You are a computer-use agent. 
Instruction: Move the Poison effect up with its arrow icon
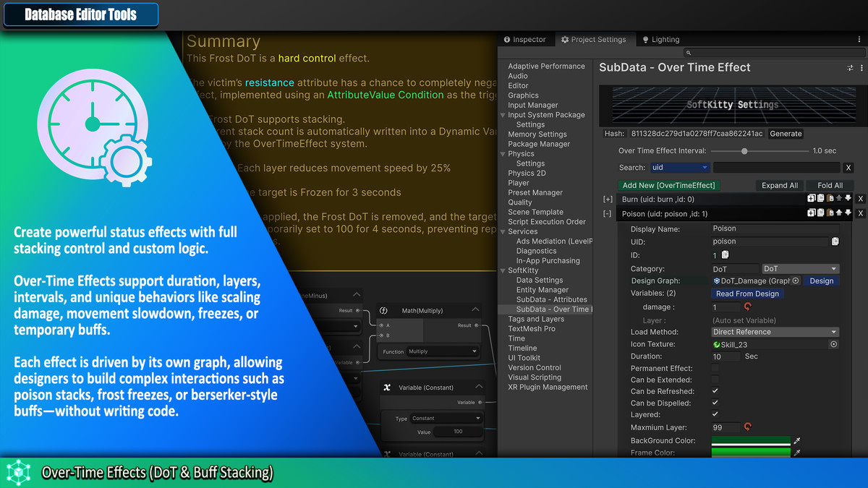click(x=840, y=212)
